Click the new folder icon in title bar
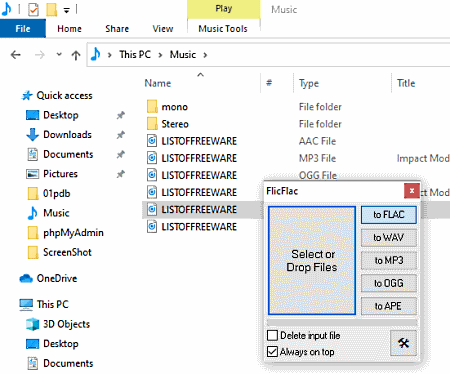Image resolution: width=450 pixels, height=374 pixels. tap(51, 10)
